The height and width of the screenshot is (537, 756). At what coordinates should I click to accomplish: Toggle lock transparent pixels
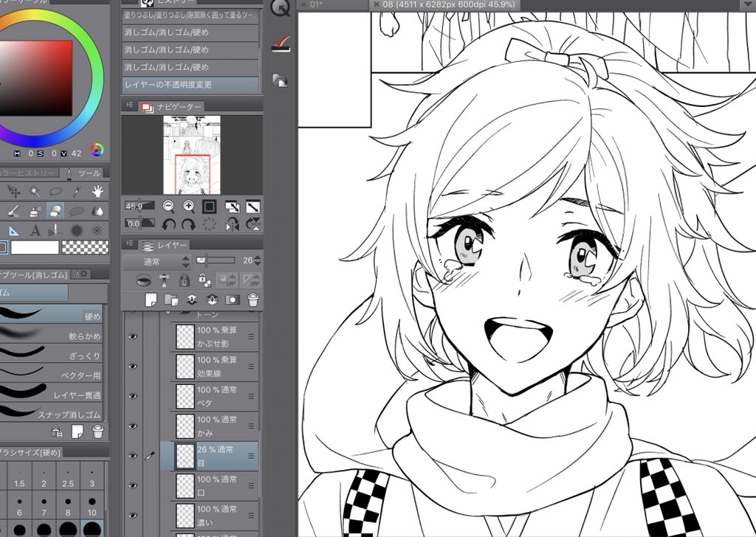(x=205, y=280)
